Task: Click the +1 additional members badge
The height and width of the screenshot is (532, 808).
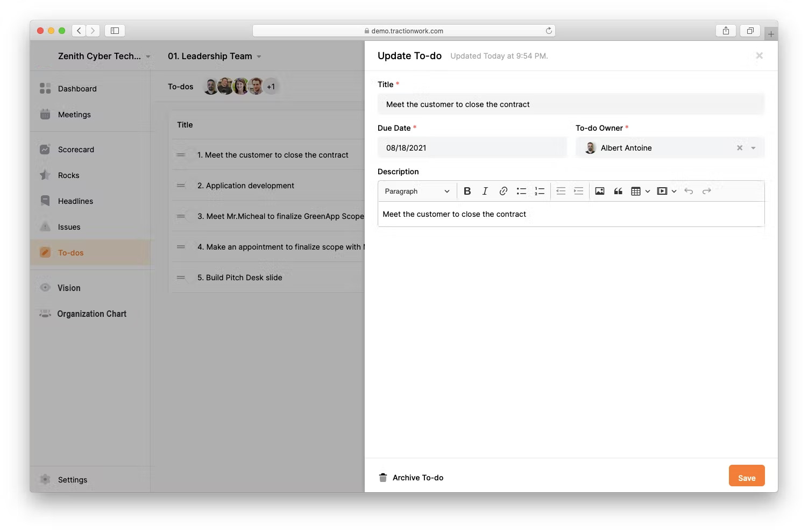Action: coord(271,86)
